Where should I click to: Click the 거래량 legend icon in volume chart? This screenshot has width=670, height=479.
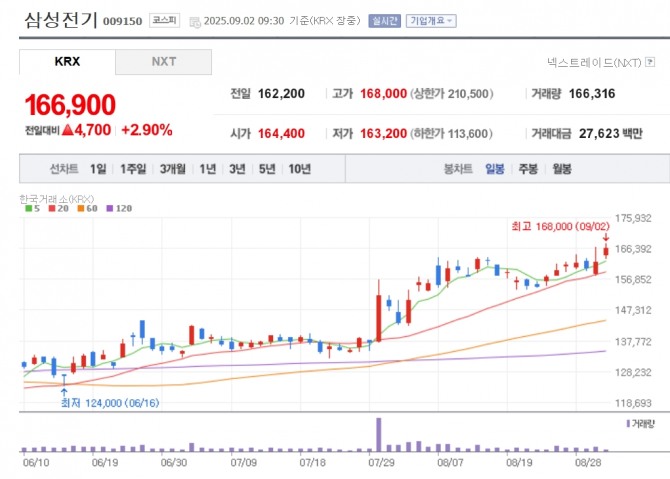pos(628,424)
